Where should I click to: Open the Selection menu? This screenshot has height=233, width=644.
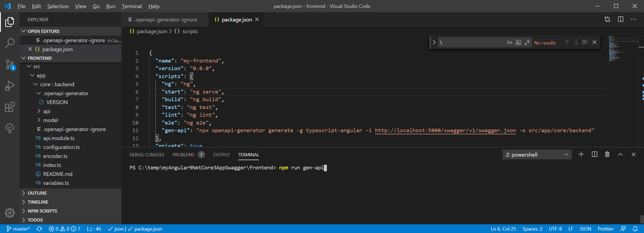coord(58,6)
